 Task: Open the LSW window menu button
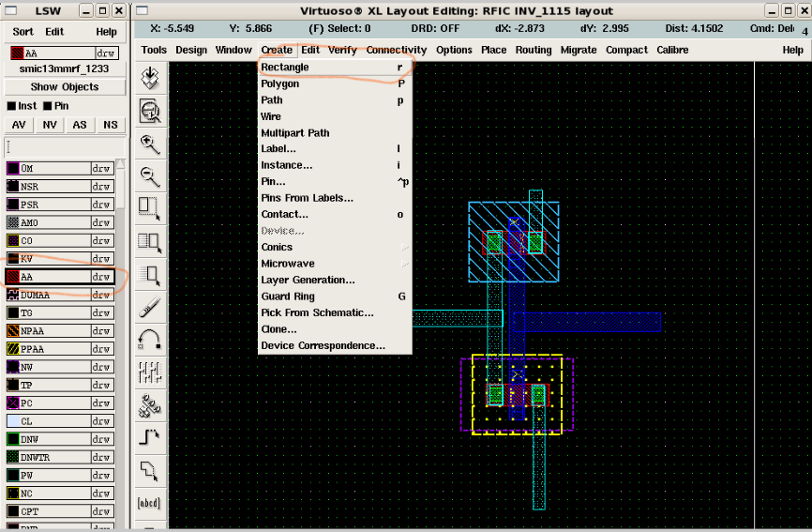coord(11,10)
